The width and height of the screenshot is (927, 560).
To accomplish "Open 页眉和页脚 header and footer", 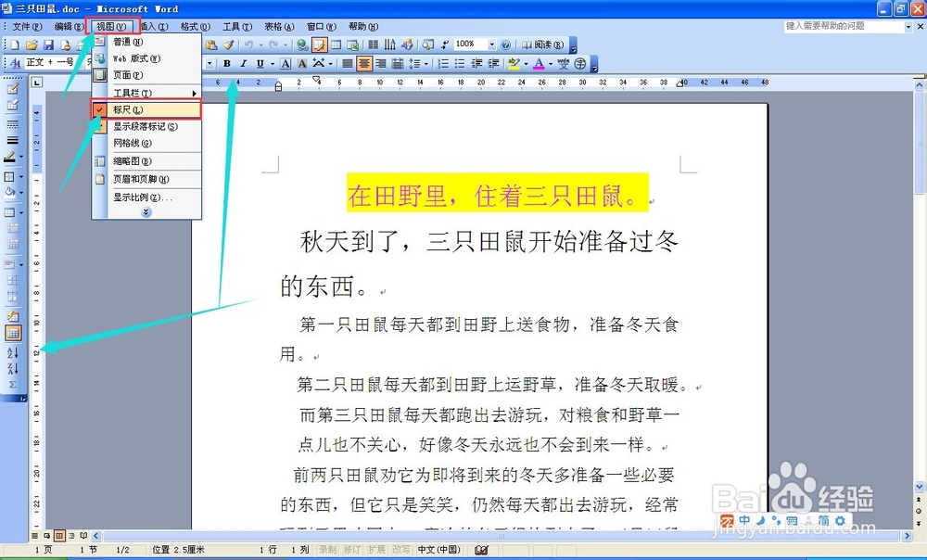I will [x=146, y=179].
